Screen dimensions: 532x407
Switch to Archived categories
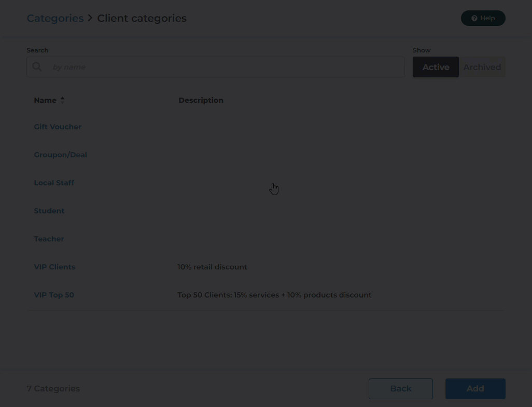click(x=482, y=67)
